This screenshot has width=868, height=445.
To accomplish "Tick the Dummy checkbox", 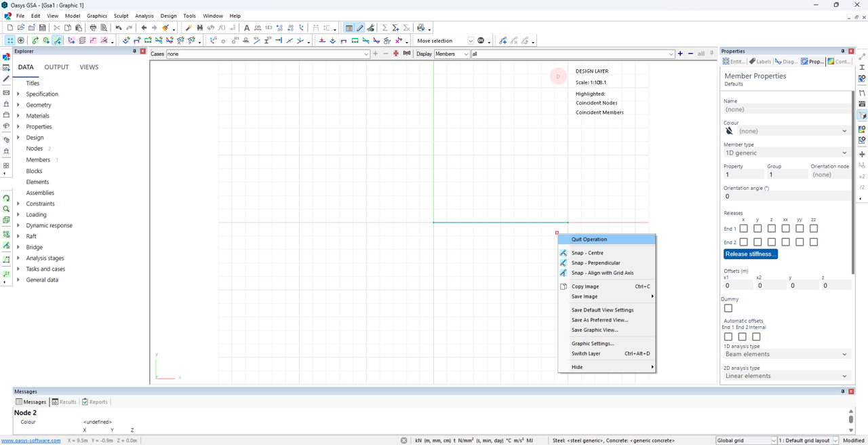I will (728, 308).
